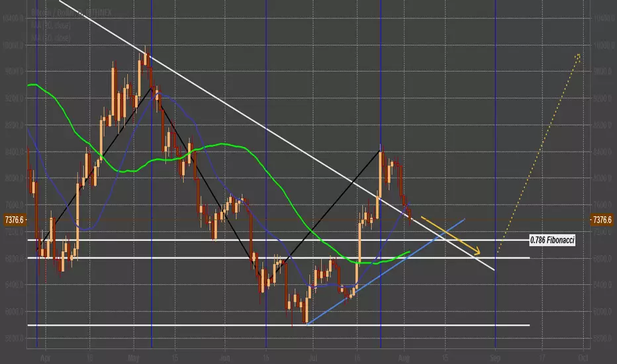The width and height of the screenshot is (617, 364).
Task: Click the 10000.0 label on right price scale
Action: pyautogui.click(x=603, y=46)
